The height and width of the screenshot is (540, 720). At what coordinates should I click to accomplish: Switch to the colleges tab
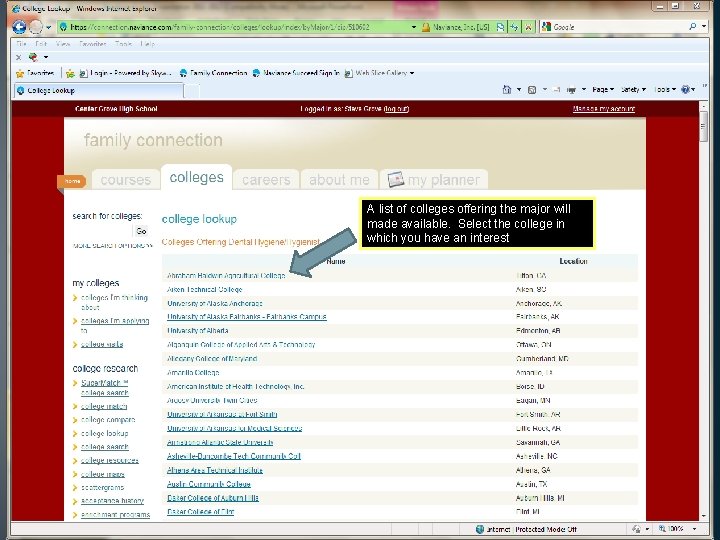[x=197, y=177]
